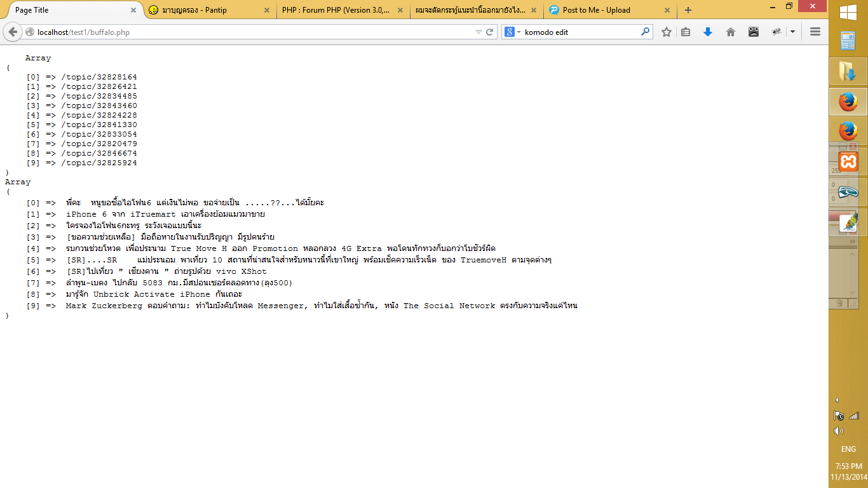868x488 pixels.
Task: Click the blue swirl taskbar icon
Action: [x=848, y=191]
